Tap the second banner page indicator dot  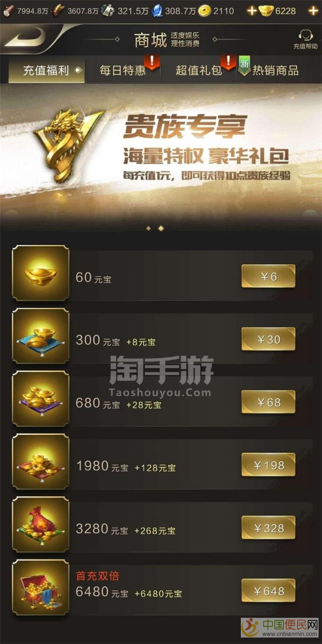(x=161, y=228)
